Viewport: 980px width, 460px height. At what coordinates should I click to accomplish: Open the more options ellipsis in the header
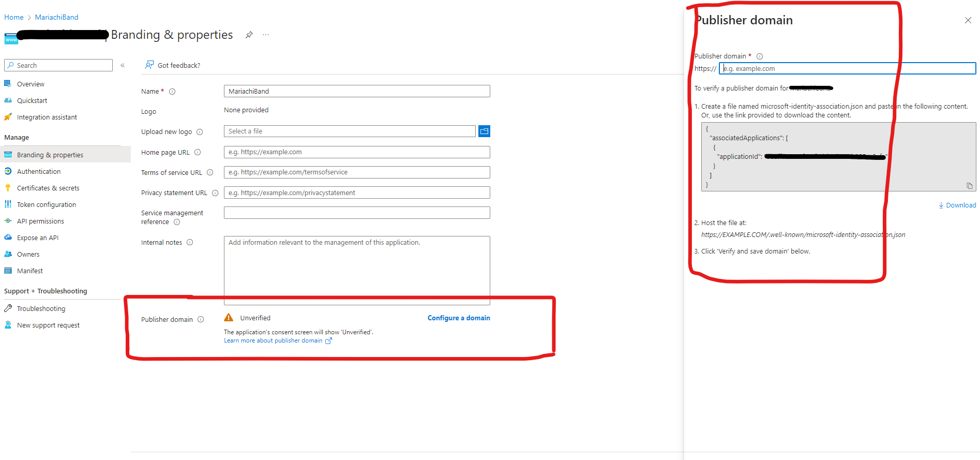pos(266,35)
